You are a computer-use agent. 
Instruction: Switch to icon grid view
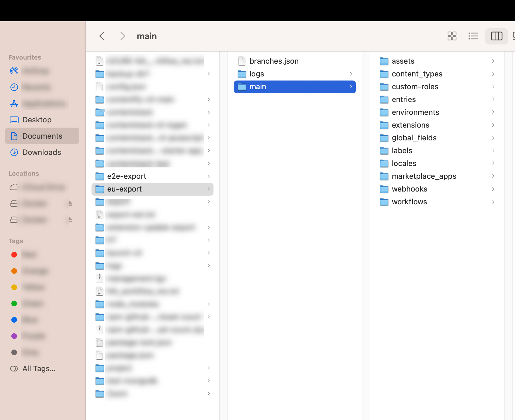coord(452,36)
